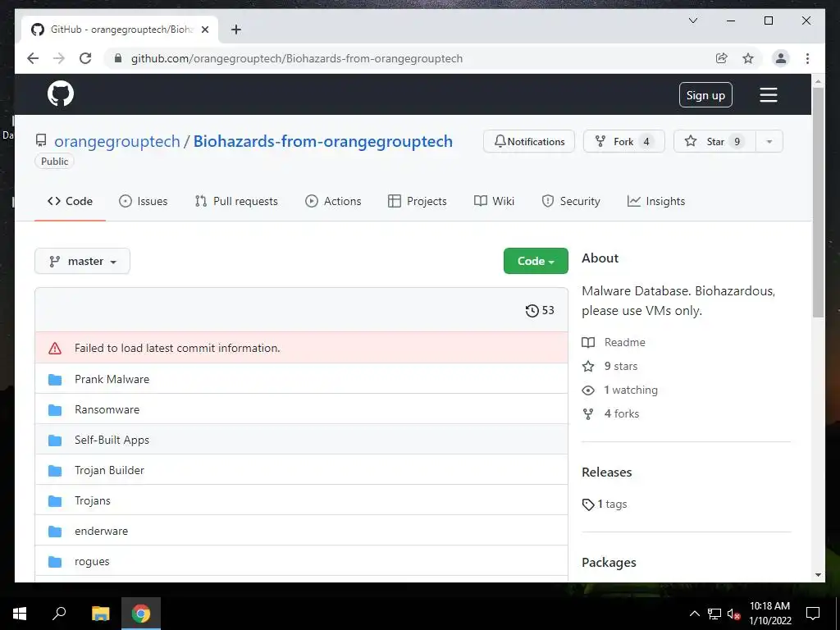Open the Chrome profile avatar
The width and height of the screenshot is (840, 630).
point(781,58)
